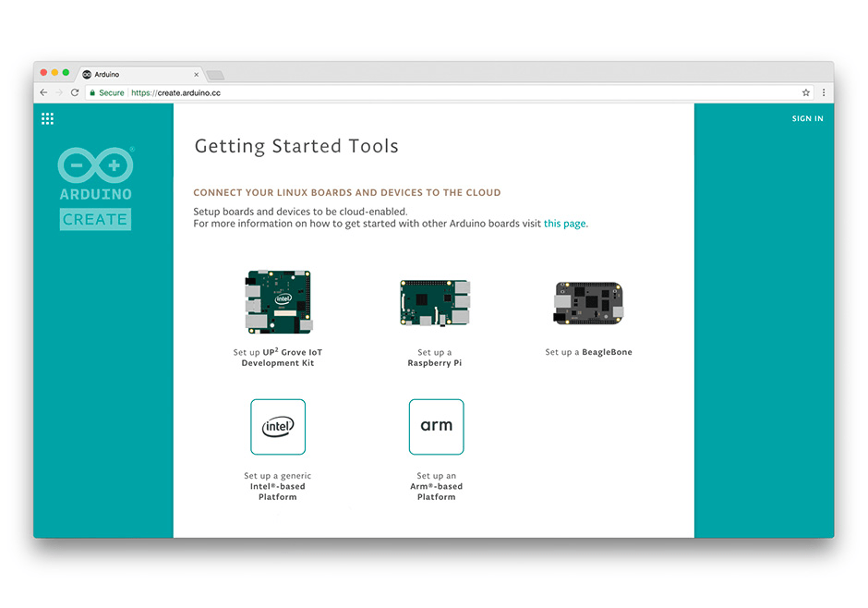The height and width of the screenshot is (608, 868).
Task: Open the "this page" link
Action: (566, 223)
